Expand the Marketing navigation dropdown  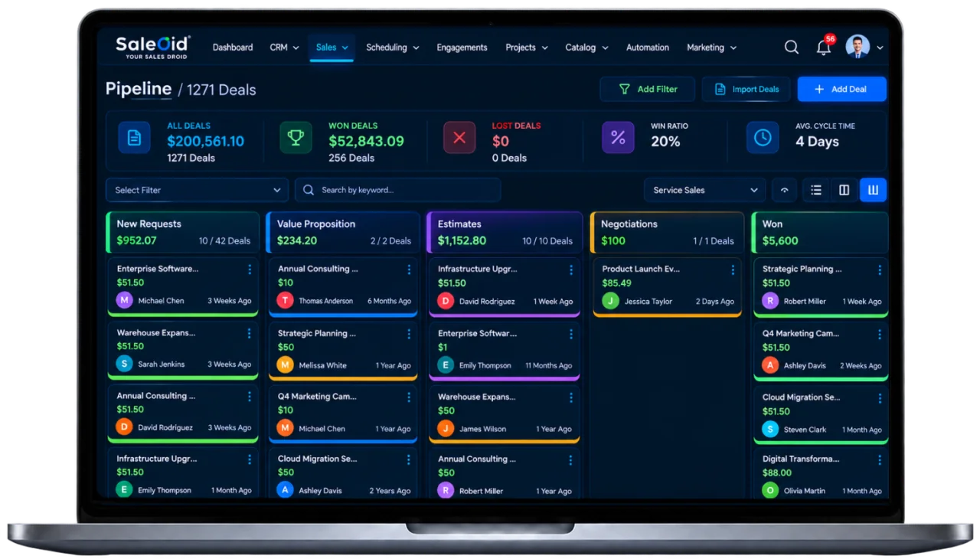[x=711, y=47]
